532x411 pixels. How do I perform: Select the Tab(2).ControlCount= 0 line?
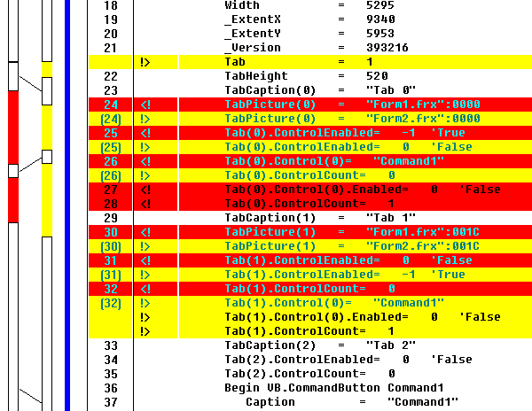pyautogui.click(x=309, y=374)
